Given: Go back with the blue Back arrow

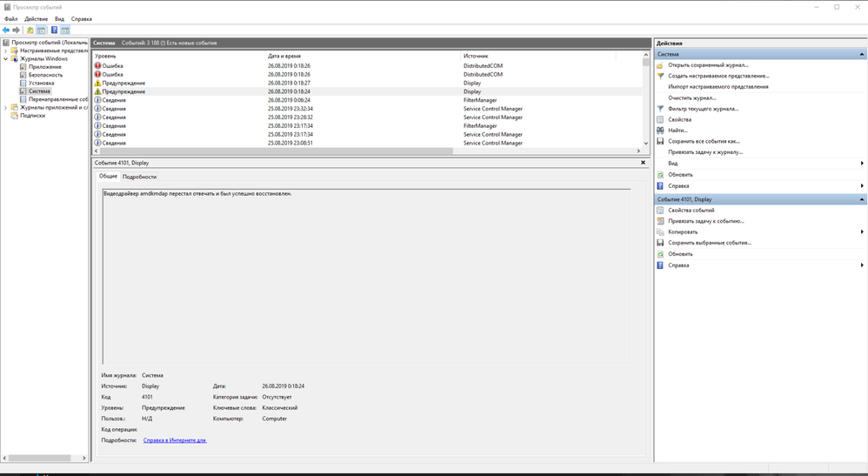Looking at the screenshot, I should tap(6, 30).
